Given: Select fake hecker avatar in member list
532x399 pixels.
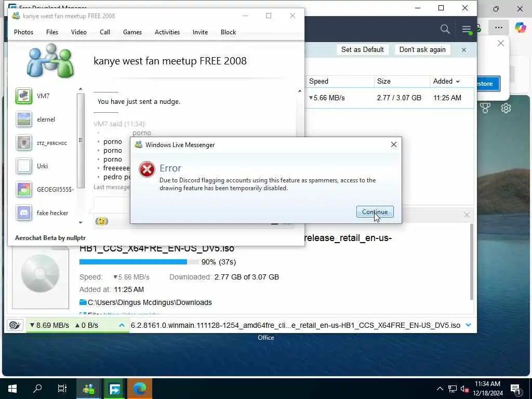Looking at the screenshot, I should (24, 212).
